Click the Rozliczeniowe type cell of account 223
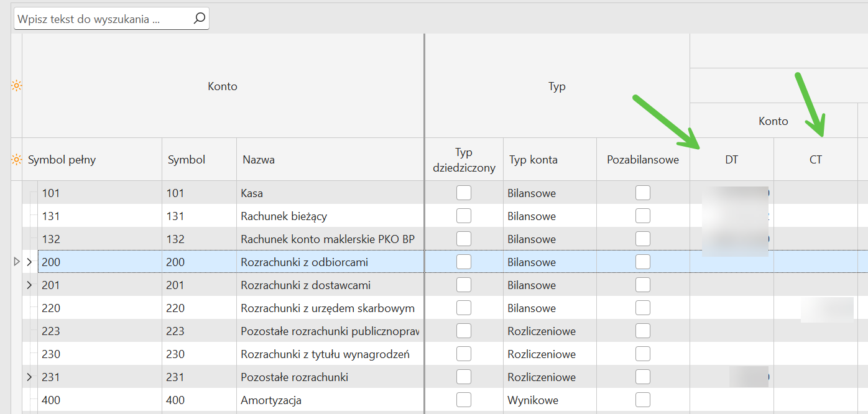868x414 pixels. click(x=541, y=331)
